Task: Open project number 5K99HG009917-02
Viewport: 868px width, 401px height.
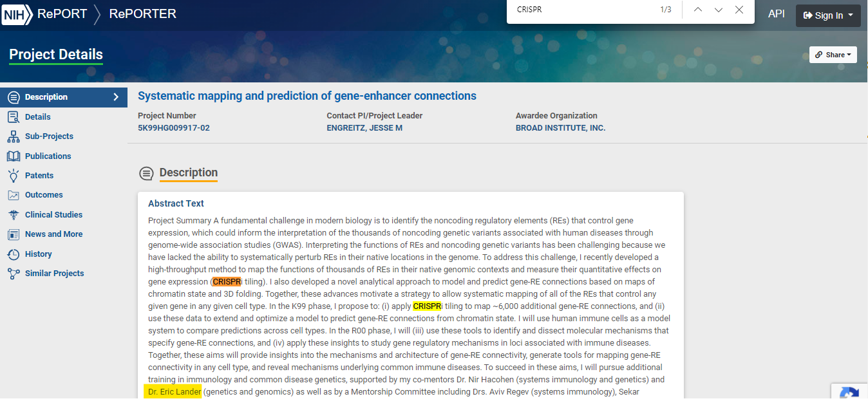Action: (174, 127)
